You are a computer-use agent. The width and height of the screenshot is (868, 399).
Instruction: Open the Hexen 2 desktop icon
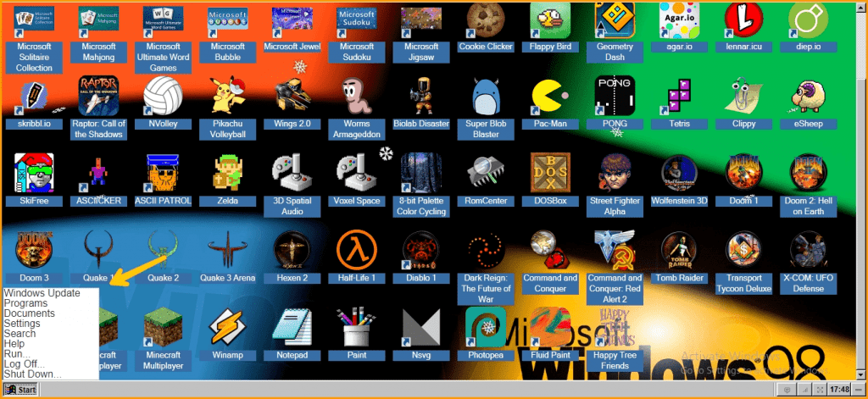click(292, 250)
